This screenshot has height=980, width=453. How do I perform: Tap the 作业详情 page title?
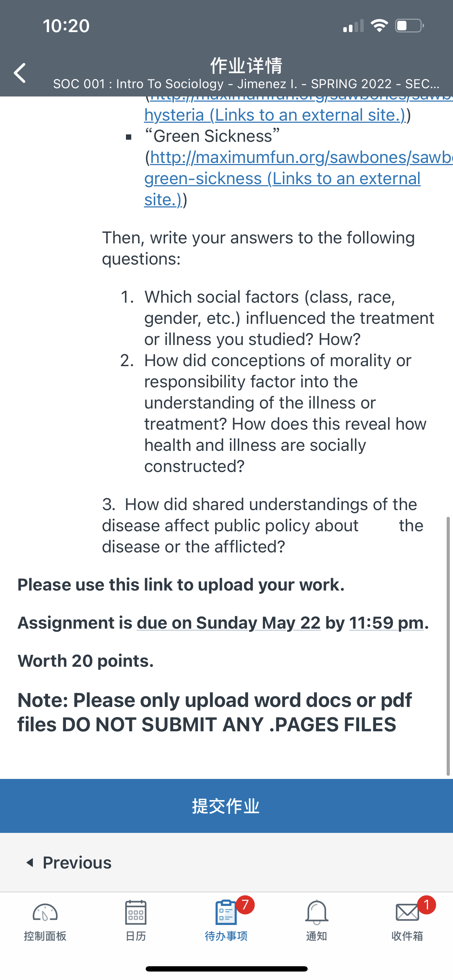tap(246, 65)
